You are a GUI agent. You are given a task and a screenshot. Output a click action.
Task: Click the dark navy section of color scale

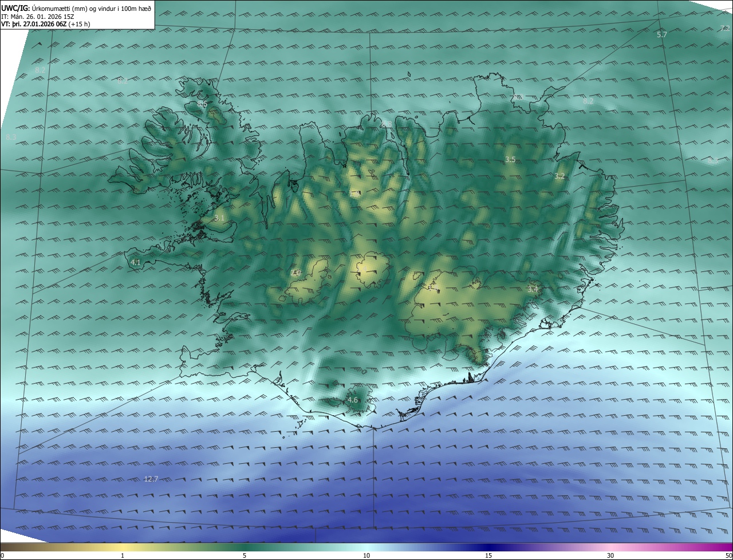coord(488,547)
